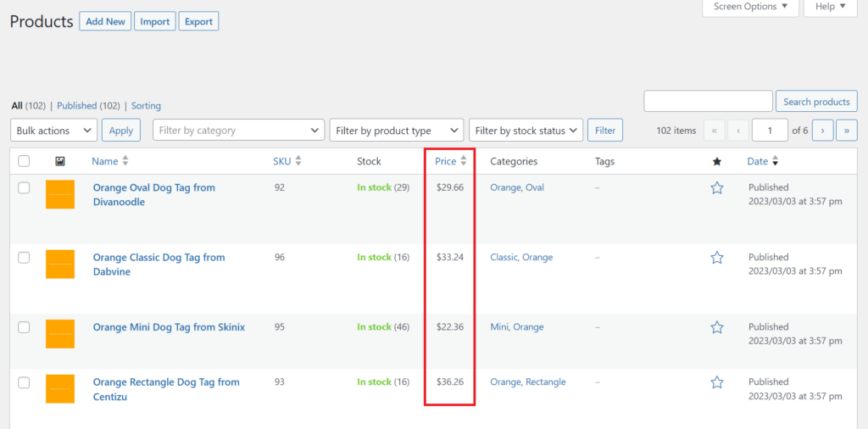Open the Classic category link
Image resolution: width=868 pixels, height=429 pixels.
point(504,258)
